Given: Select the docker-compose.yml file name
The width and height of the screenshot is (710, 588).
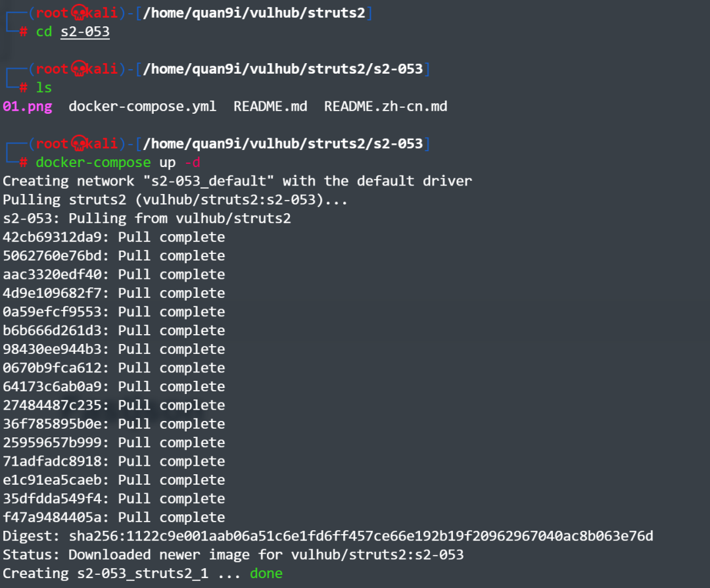Looking at the screenshot, I should [x=142, y=107].
